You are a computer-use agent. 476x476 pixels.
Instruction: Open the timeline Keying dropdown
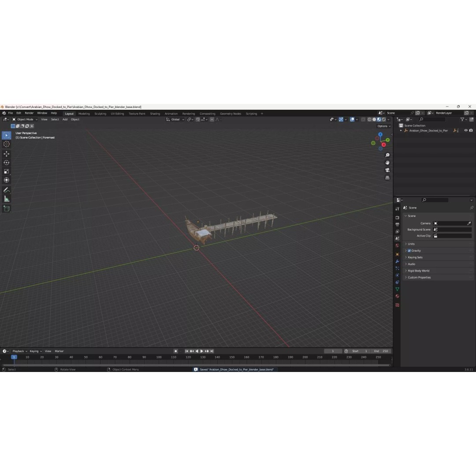point(36,351)
